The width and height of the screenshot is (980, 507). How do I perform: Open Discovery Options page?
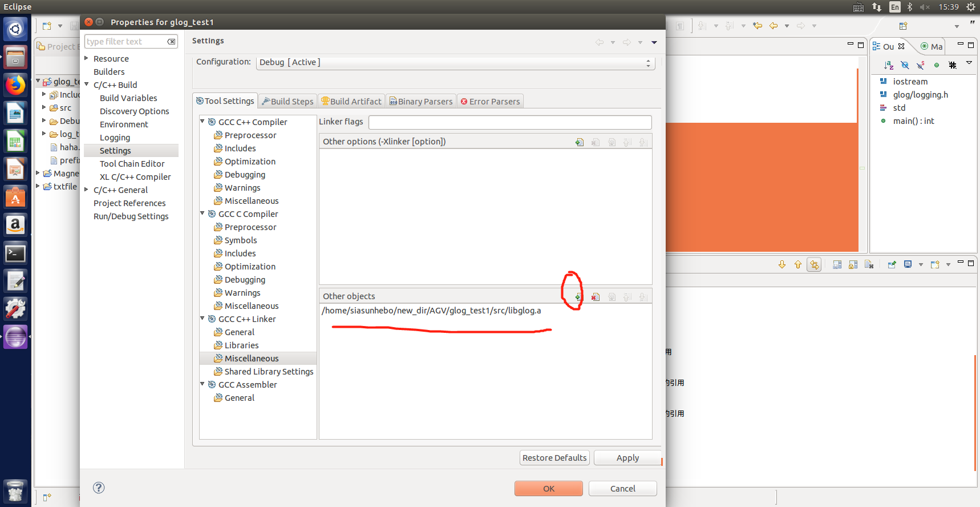coord(135,111)
